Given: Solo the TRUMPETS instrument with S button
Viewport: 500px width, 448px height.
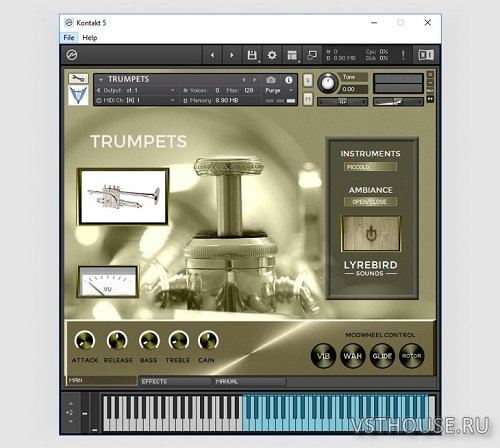Looking at the screenshot, I should 308,80.
